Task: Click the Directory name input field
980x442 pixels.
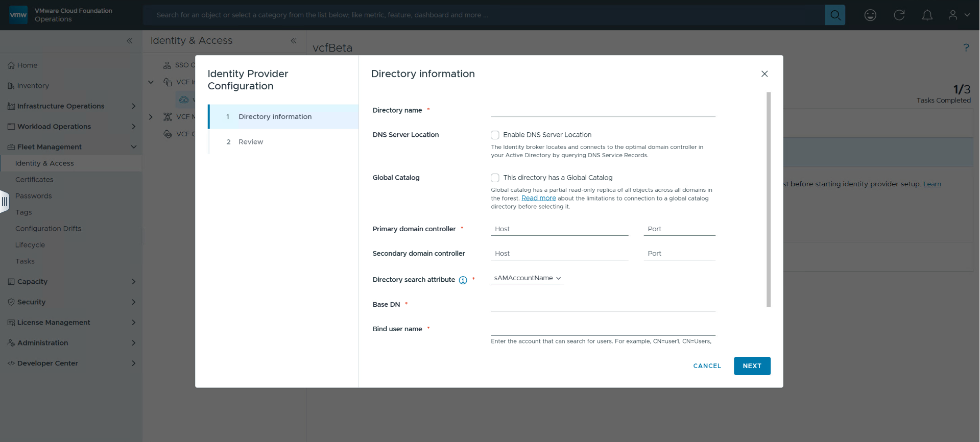Action: [x=603, y=110]
